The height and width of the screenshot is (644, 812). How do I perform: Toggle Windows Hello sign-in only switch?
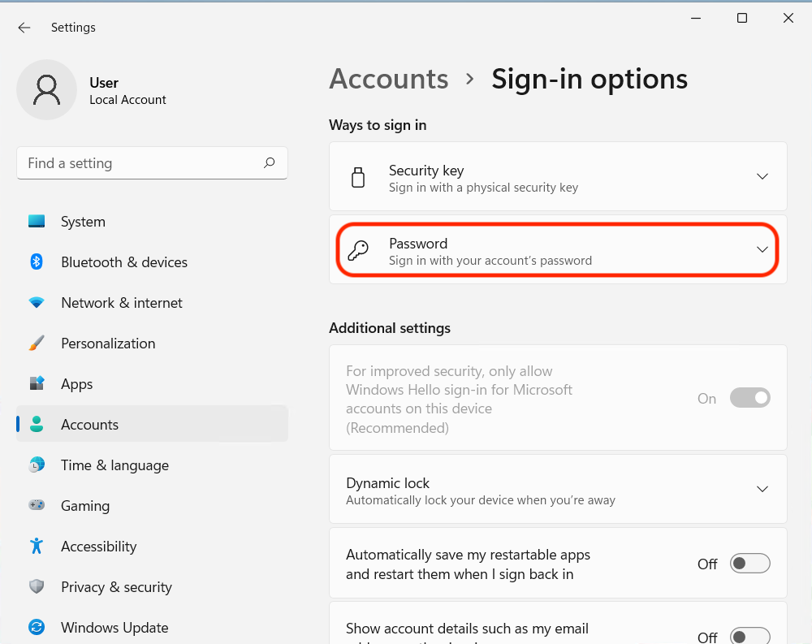point(749,398)
